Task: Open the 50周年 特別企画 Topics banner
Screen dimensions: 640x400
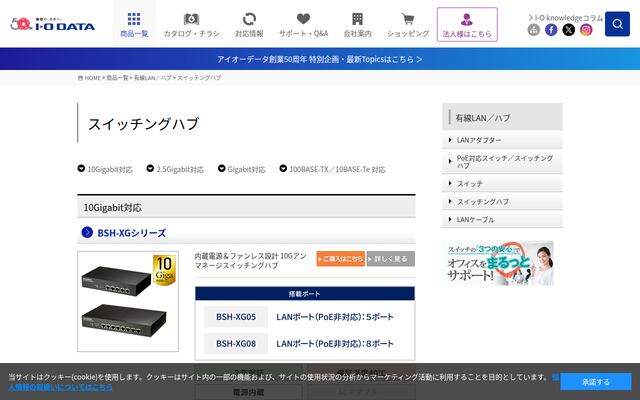Action: click(320, 59)
